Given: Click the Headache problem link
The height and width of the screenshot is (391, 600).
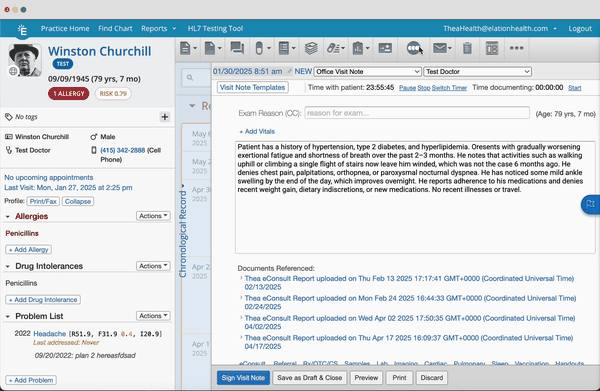Looking at the screenshot, I should 50,334.
